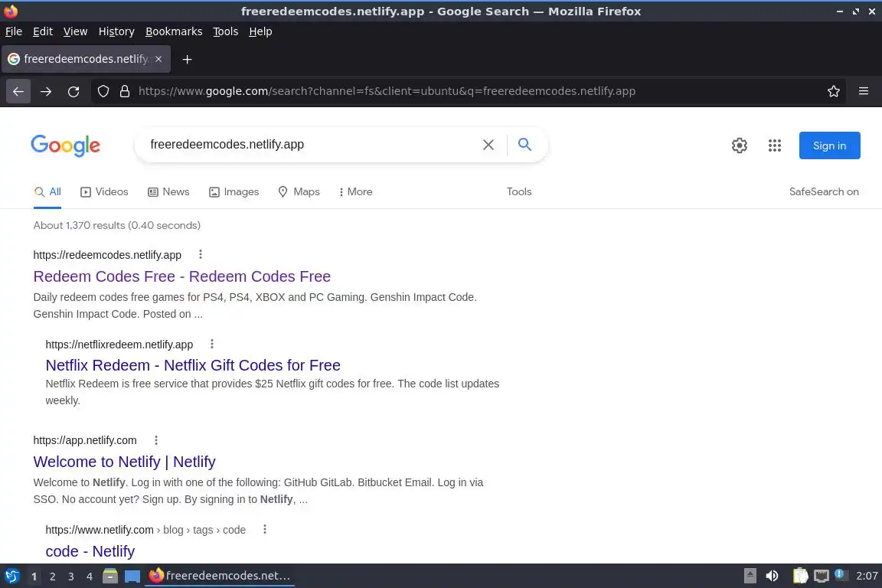Switch to Images results
This screenshot has width=882, height=588.
(234, 192)
